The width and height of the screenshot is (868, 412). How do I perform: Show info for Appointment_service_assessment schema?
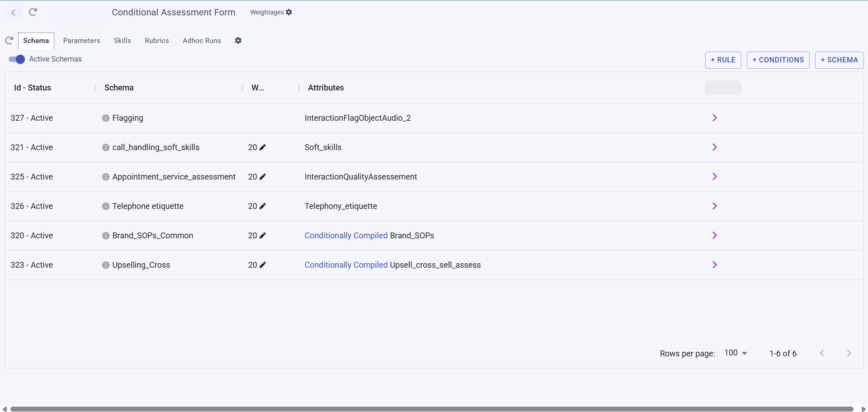pos(106,177)
